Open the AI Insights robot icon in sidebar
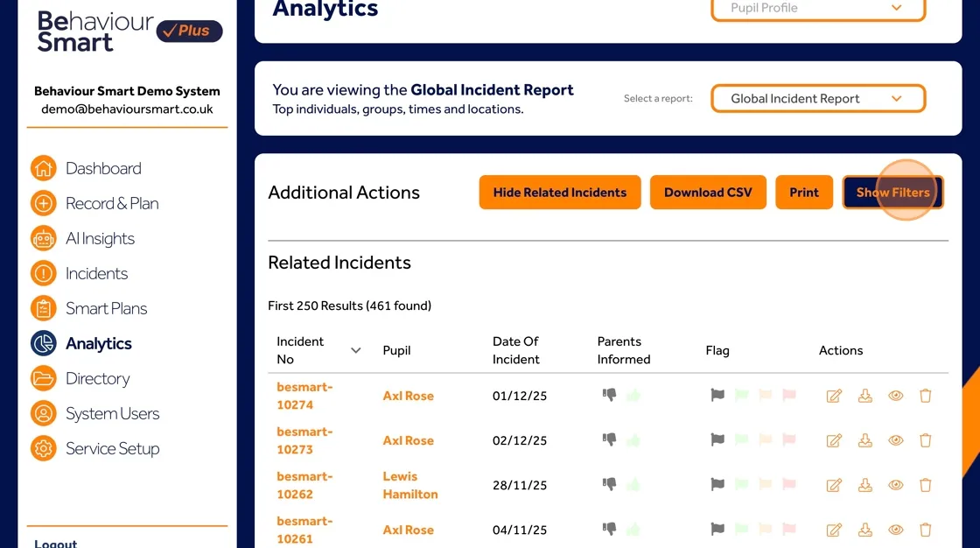 coord(43,238)
